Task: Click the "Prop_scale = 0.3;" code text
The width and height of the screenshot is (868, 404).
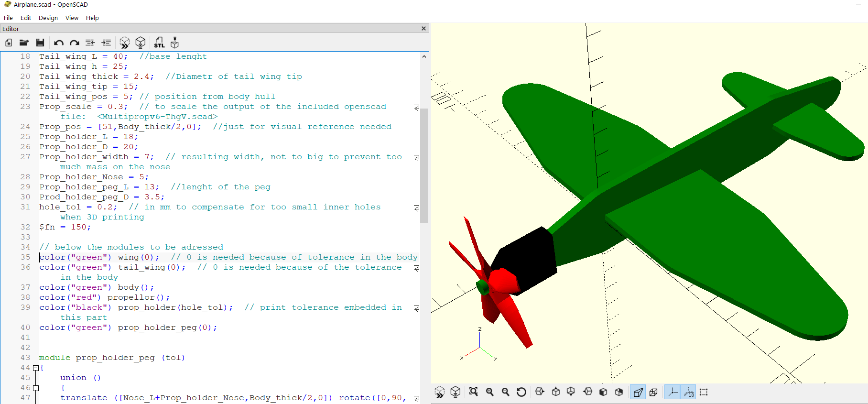Action: [x=84, y=107]
